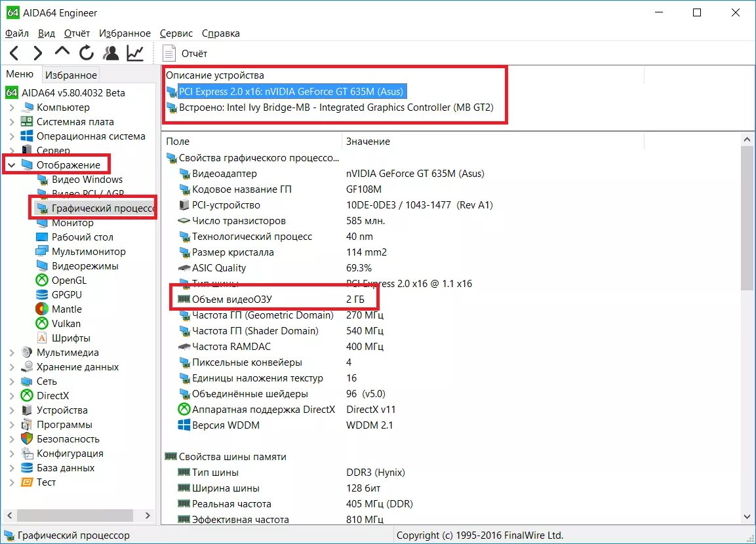Image resolution: width=756 pixels, height=544 pixels.
Task: Open the user icon in toolbar
Action: 111,53
